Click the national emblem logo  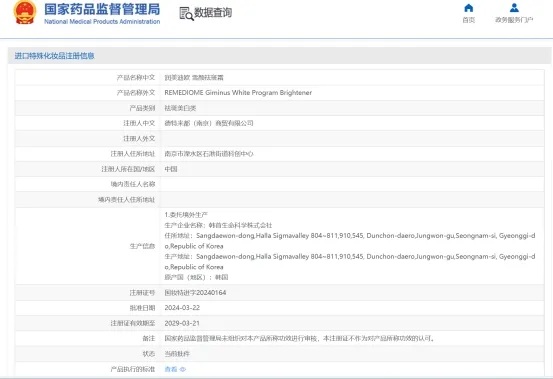25,12
